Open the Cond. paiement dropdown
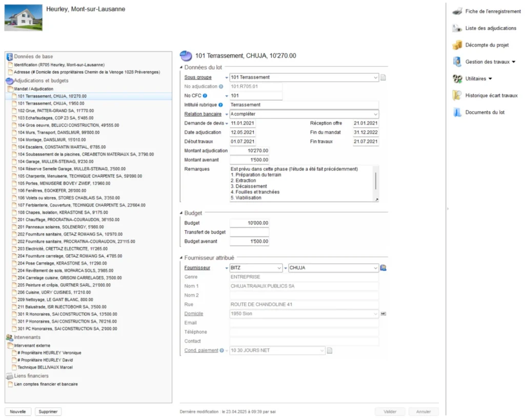Image resolution: width=525 pixels, height=420 pixels. 322,351
